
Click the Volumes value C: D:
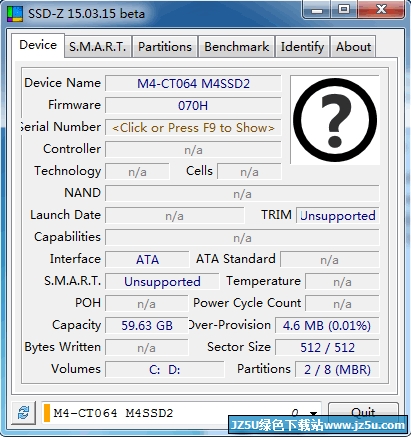pyautogui.click(x=165, y=370)
